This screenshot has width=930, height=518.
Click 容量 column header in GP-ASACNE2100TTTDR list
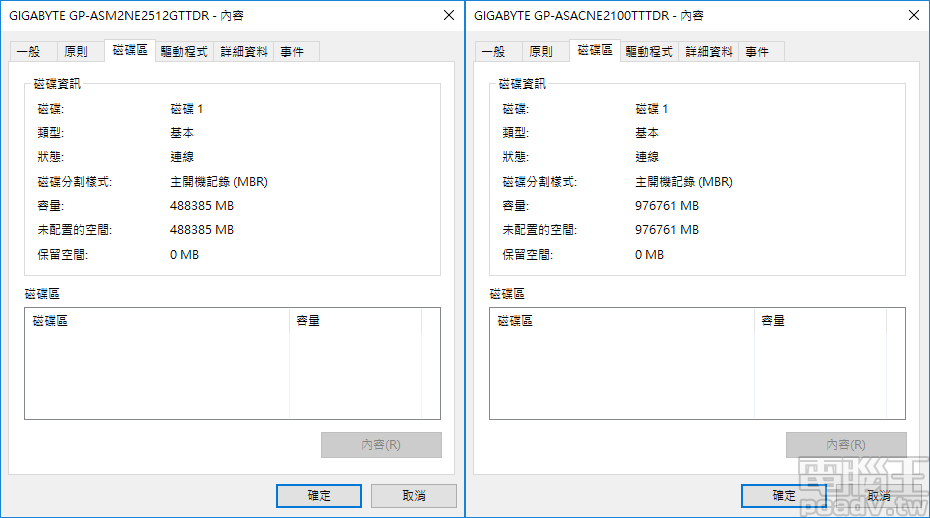[x=820, y=320]
